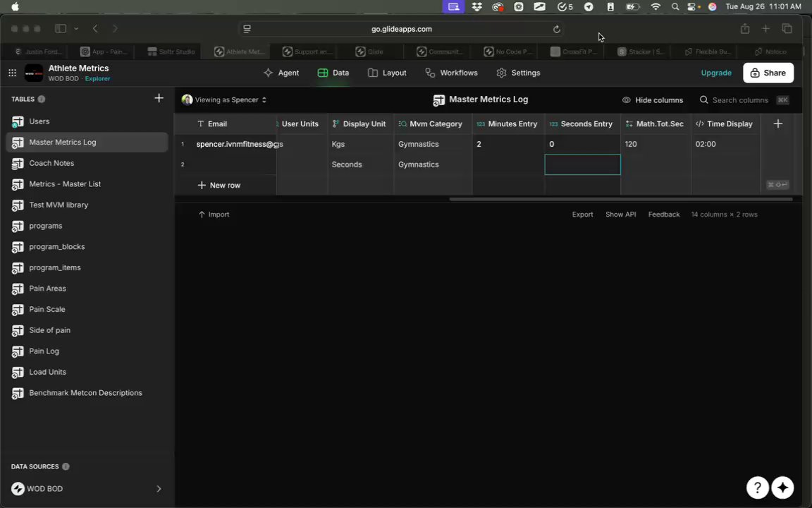This screenshot has height=508, width=812.
Task: Expand the WOD BOD data source
Action: [x=159, y=489]
